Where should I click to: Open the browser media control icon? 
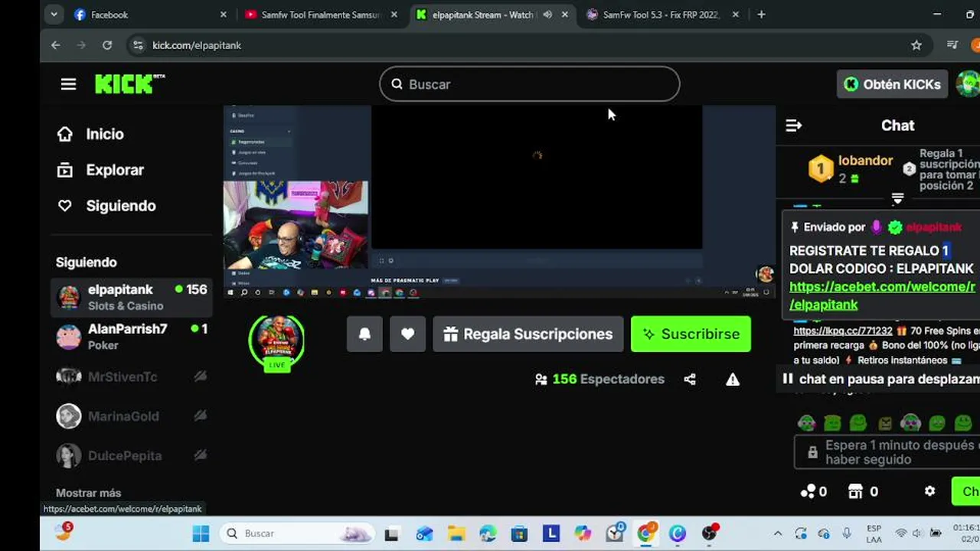(952, 45)
